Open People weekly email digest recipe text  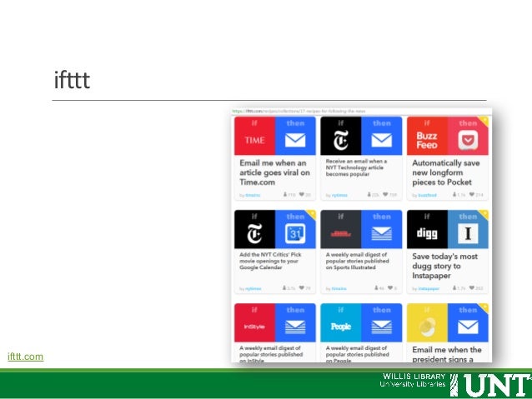coord(357,354)
